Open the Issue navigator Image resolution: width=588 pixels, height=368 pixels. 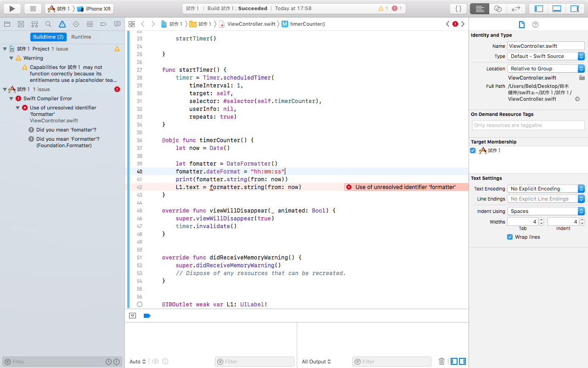[x=62, y=24]
